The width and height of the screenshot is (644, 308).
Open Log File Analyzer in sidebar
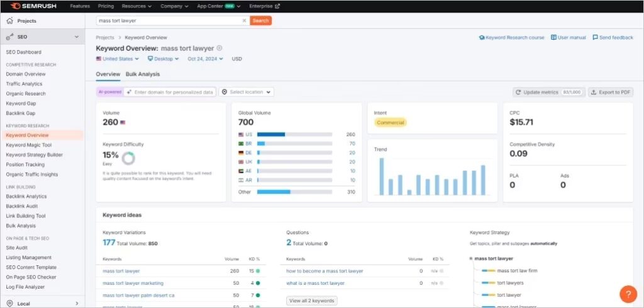(25, 287)
